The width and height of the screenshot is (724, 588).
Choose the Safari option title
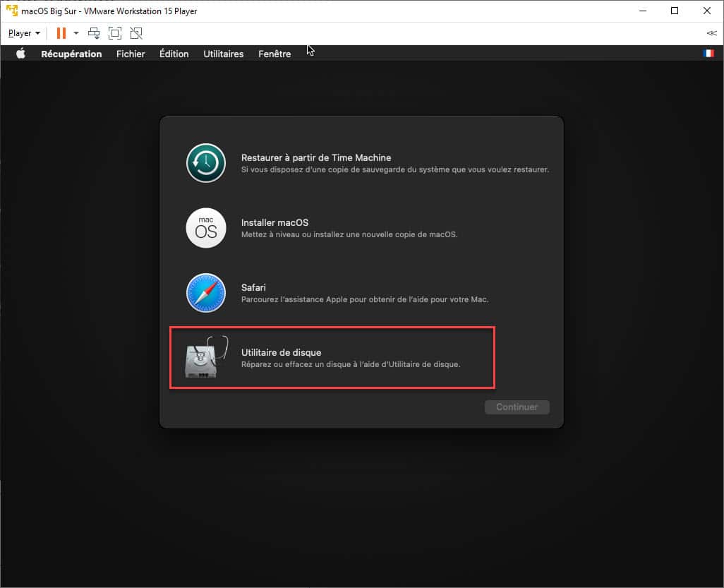(x=253, y=287)
